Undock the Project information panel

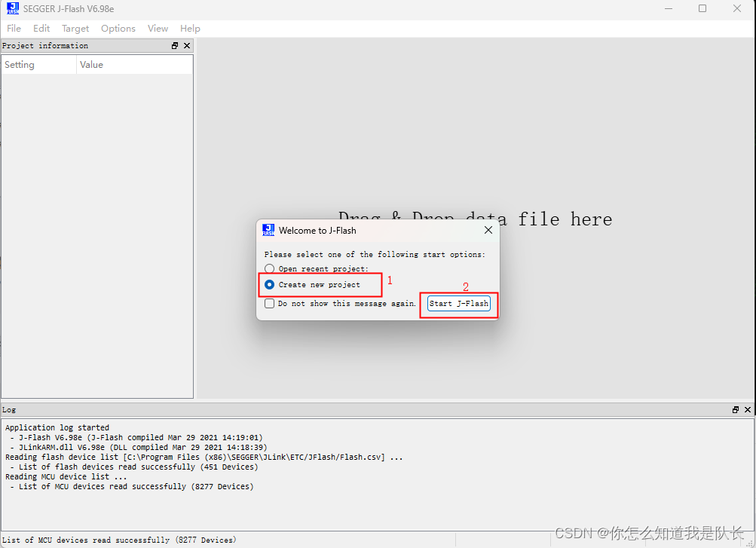click(x=174, y=45)
